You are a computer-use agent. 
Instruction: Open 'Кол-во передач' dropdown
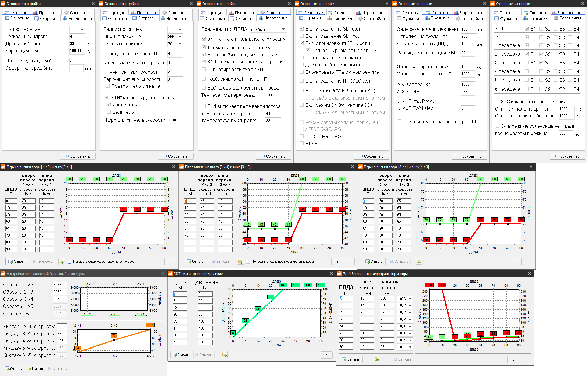point(82,29)
